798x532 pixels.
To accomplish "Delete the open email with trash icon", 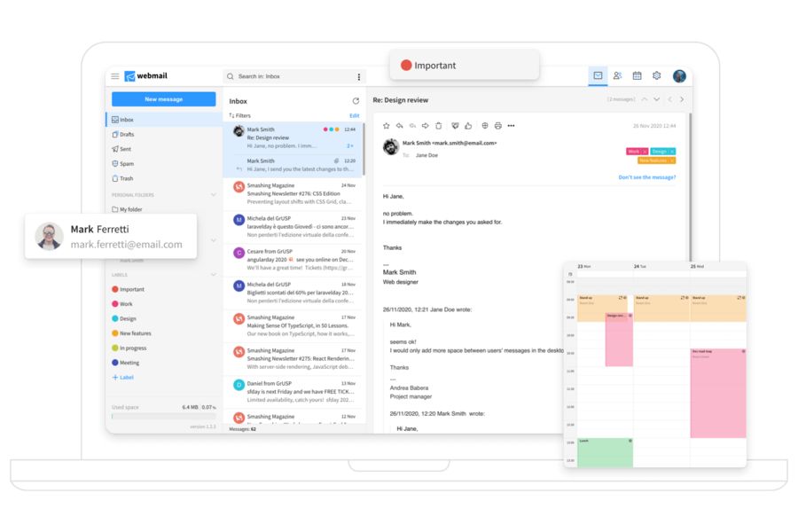I will point(439,125).
